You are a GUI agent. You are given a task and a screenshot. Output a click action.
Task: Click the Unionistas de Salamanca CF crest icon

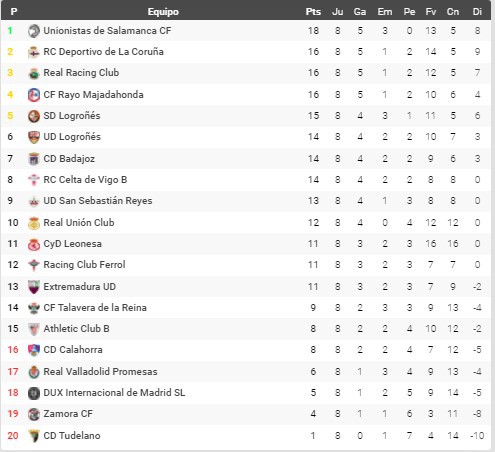point(34,31)
